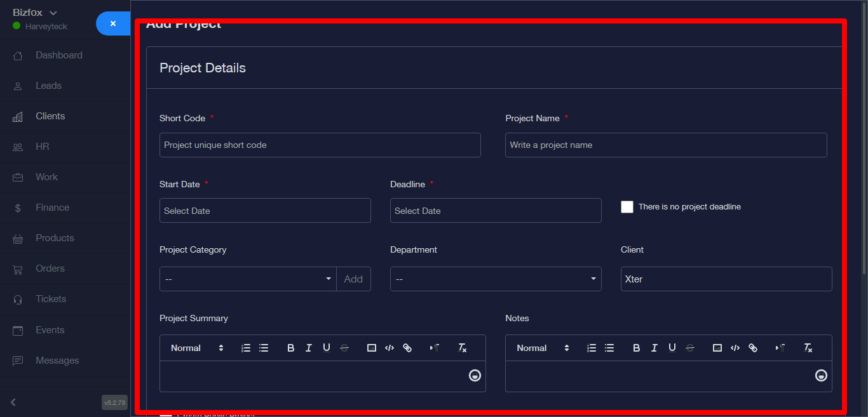Expand the Department dropdown

click(x=496, y=279)
